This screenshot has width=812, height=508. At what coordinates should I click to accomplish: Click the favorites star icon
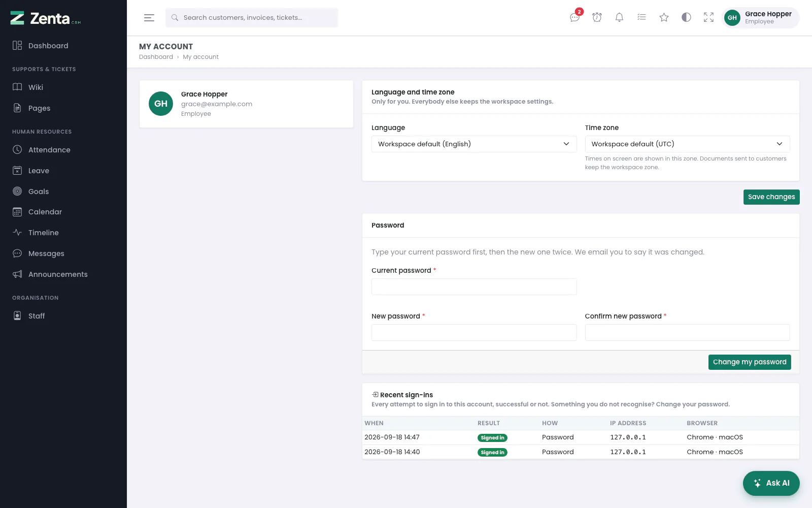coord(664,17)
